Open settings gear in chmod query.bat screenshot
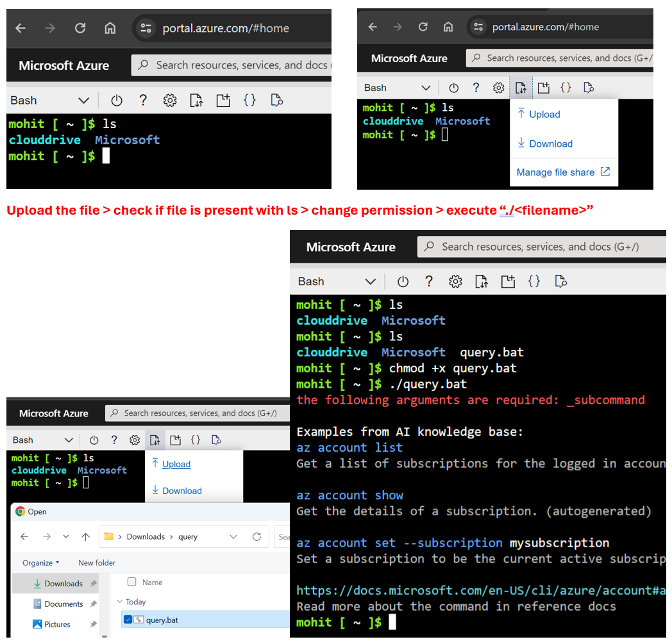 click(455, 281)
